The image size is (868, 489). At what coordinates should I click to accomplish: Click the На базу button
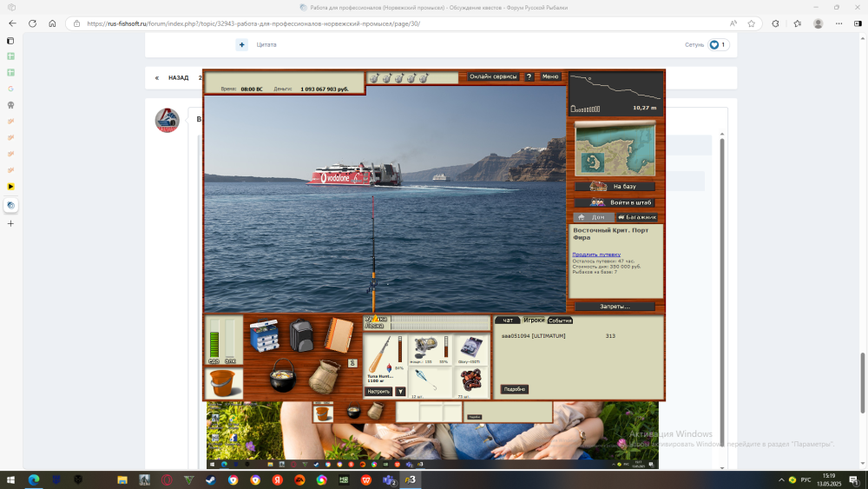click(615, 187)
